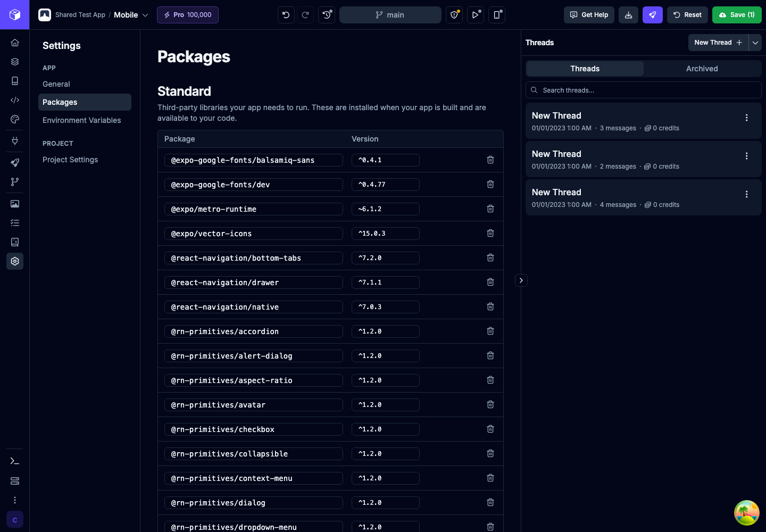Open General settings
The width and height of the screenshot is (766, 532).
[85, 84]
